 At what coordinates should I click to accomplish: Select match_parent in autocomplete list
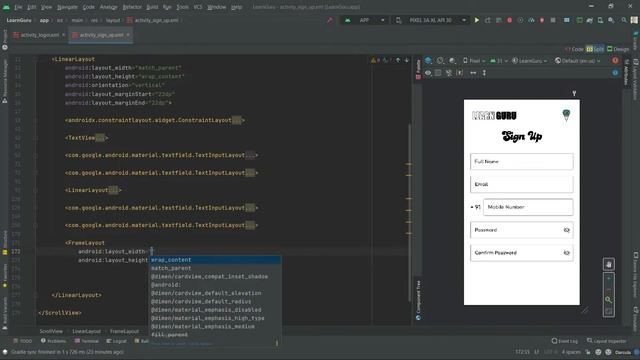215,268
